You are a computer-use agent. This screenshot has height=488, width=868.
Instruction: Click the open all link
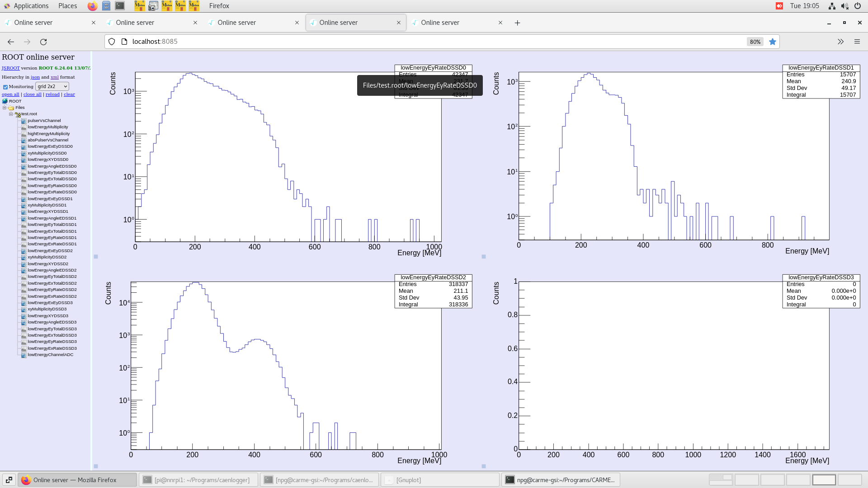[10, 94]
